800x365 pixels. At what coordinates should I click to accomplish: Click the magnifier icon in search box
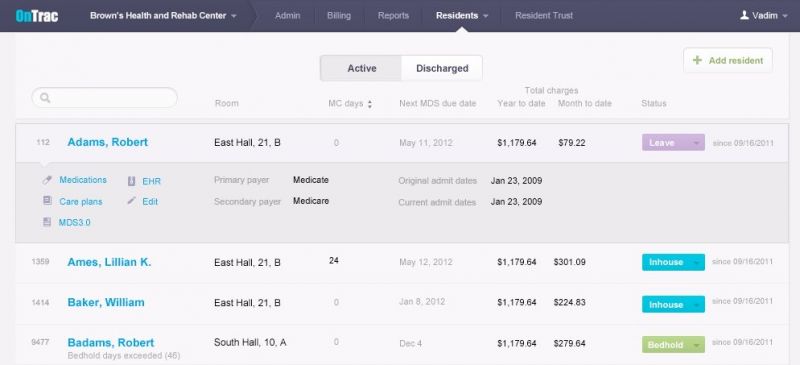point(45,98)
